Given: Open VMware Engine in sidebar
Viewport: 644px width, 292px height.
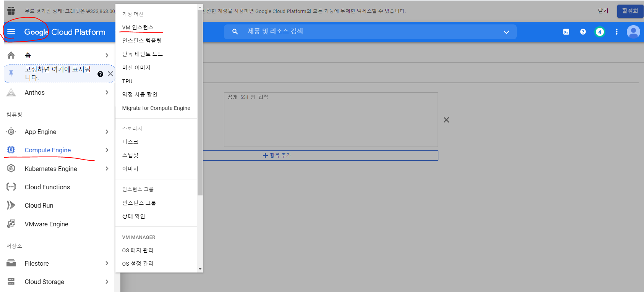Looking at the screenshot, I should pyautogui.click(x=46, y=224).
